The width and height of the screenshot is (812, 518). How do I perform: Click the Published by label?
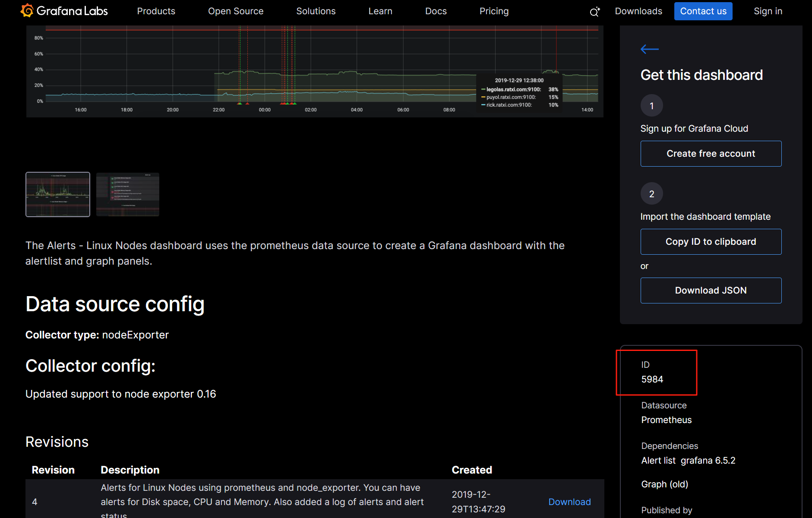tap(667, 510)
